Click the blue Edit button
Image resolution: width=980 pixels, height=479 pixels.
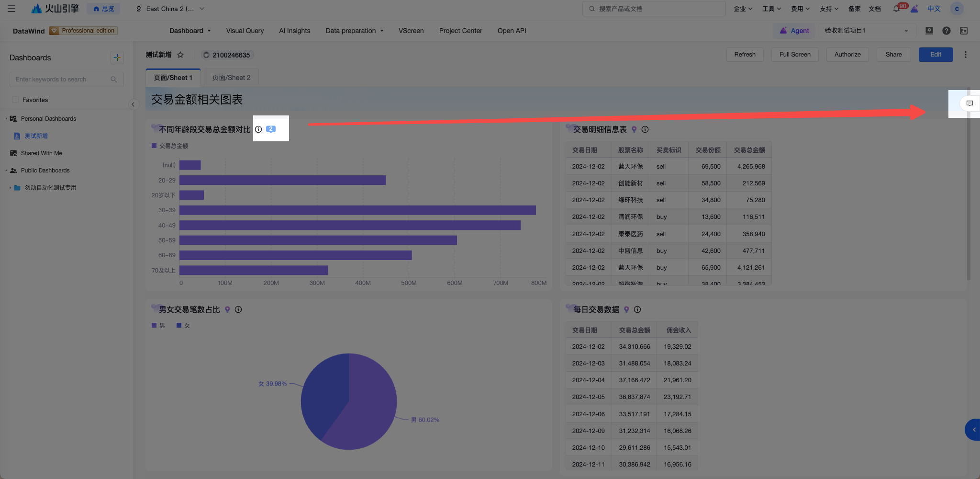coord(935,55)
